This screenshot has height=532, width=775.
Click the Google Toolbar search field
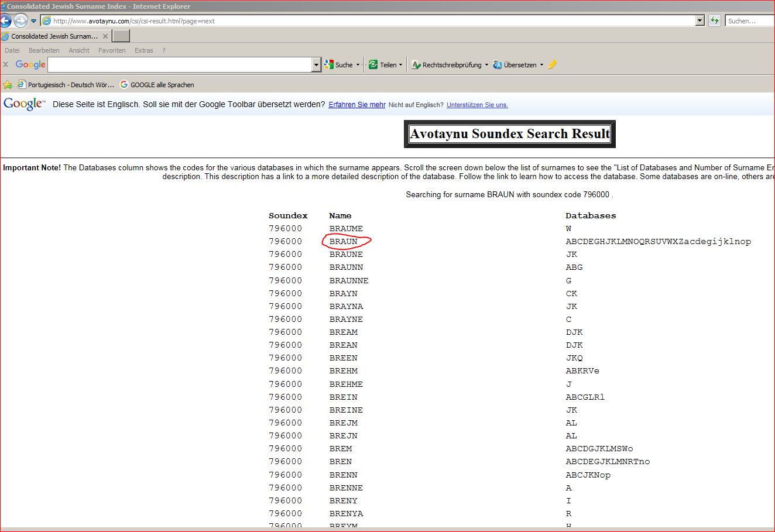(x=180, y=64)
